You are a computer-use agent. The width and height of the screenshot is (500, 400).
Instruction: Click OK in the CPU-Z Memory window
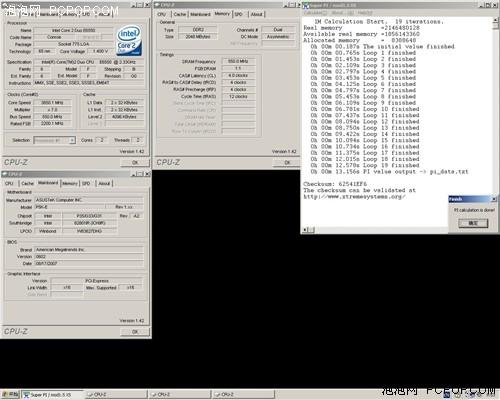287,162
